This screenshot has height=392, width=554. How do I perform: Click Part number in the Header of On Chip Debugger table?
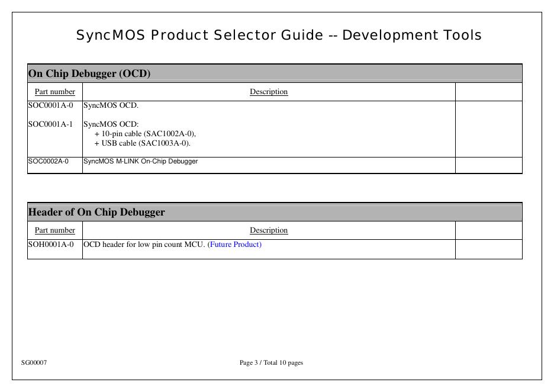pyautogui.click(x=55, y=230)
